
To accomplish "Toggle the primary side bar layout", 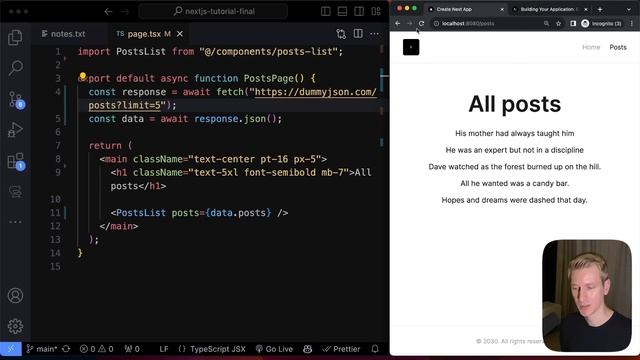I will pos(326,11).
